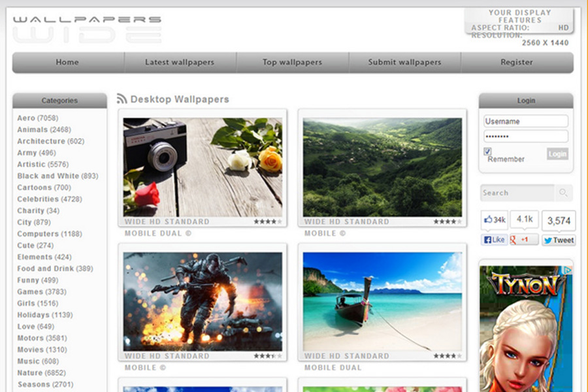Go to Latest wallpapers
Image resolution: width=588 pixels, height=392 pixels.
pyautogui.click(x=180, y=62)
